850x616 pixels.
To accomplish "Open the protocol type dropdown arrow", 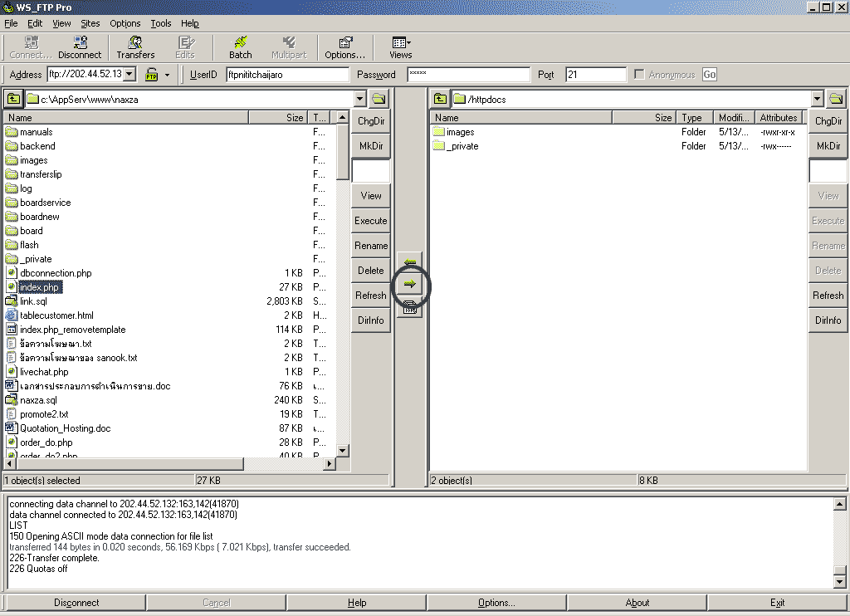I will pyautogui.click(x=167, y=75).
